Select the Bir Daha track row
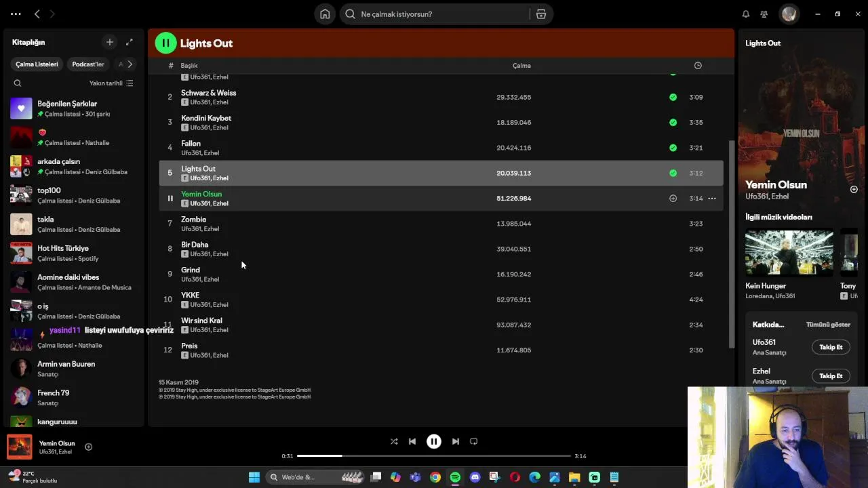Screen dimensions: 868x488 tap(441, 249)
